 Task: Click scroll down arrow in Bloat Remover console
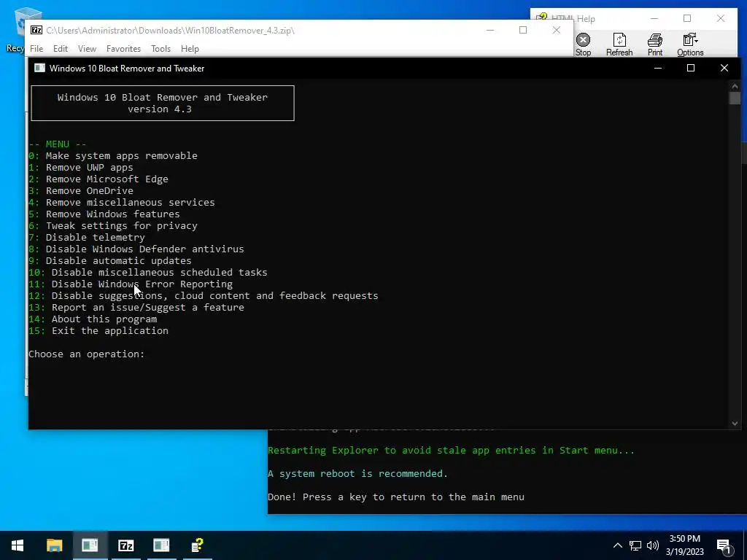pos(735,424)
